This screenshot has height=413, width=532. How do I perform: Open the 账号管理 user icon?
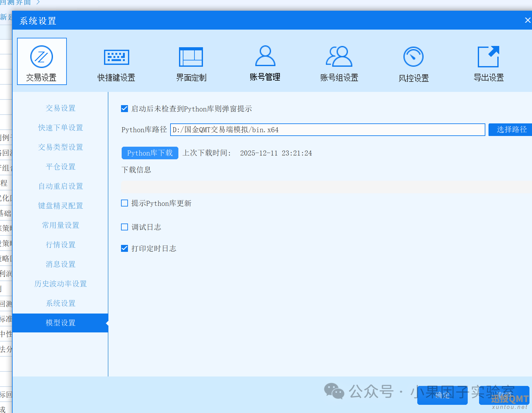(265, 62)
